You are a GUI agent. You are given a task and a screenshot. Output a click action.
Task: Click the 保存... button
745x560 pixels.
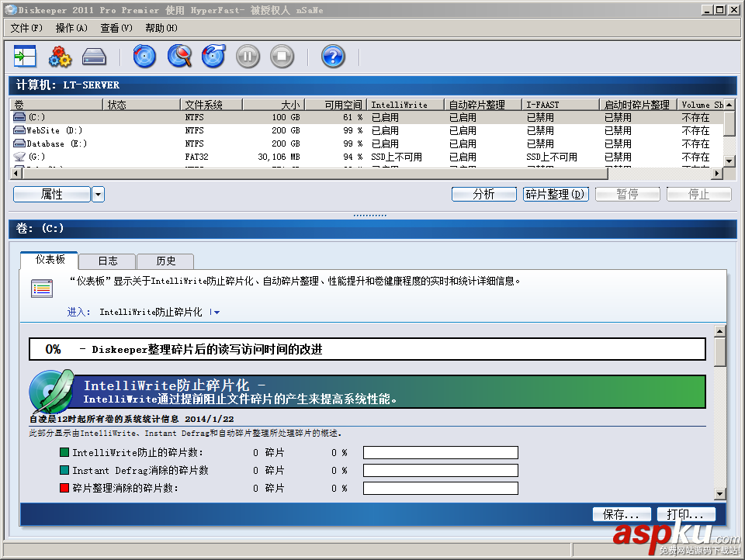pos(622,514)
